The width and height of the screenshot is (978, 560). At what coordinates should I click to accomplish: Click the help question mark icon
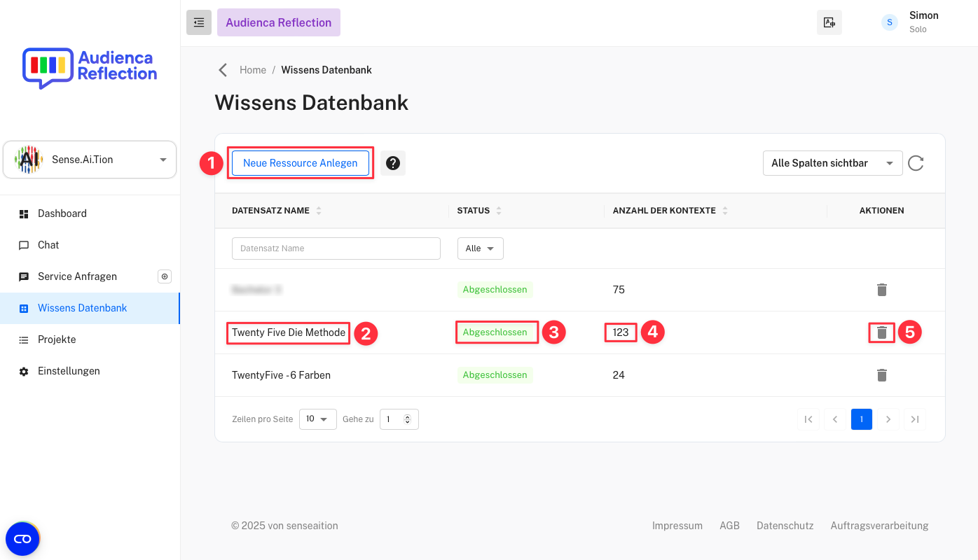coord(393,163)
